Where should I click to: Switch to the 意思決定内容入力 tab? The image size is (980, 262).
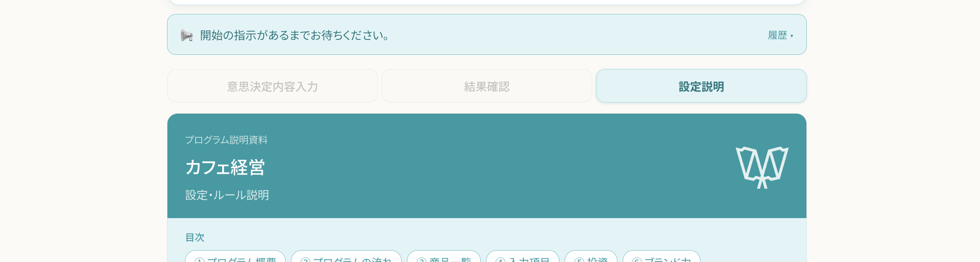point(272,86)
